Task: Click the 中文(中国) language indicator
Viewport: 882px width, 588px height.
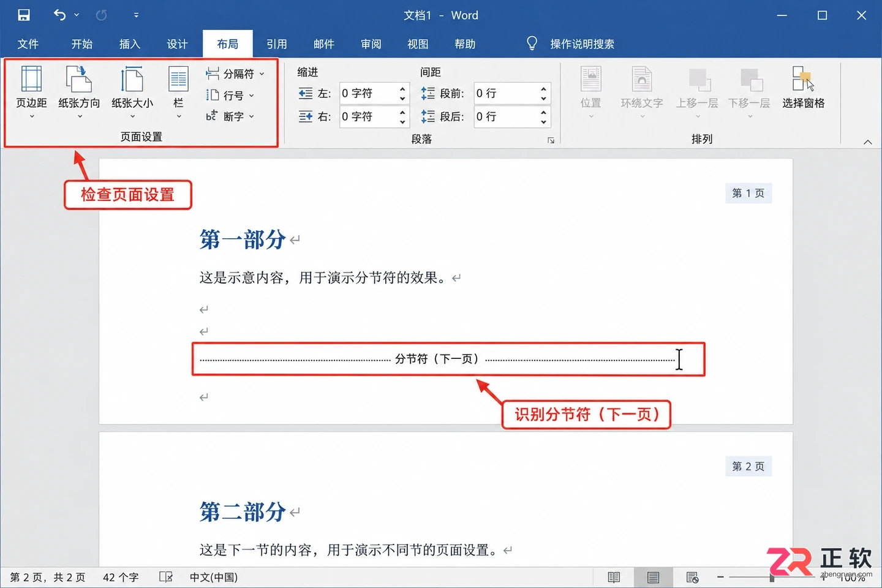Action: click(x=214, y=577)
